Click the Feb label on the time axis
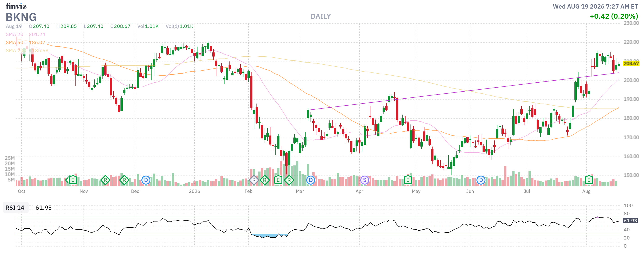Screen dimensions: 644x253 pos(249,192)
